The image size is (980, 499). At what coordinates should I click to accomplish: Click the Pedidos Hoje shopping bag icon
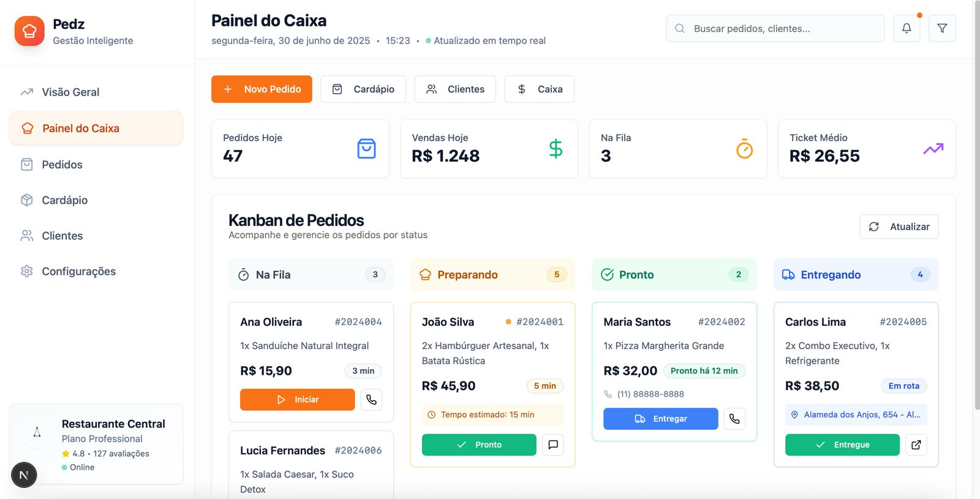point(366,149)
